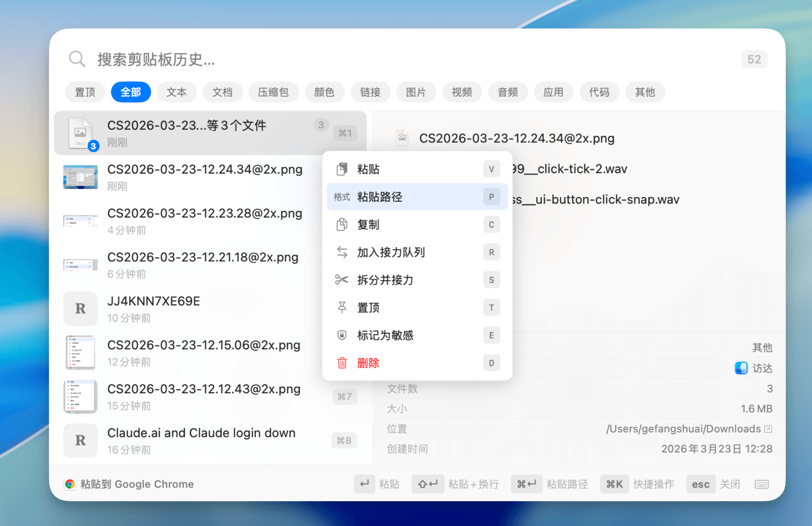Click the magnifying glass search icon
Image resolution: width=812 pixels, height=526 pixels.
pos(77,59)
